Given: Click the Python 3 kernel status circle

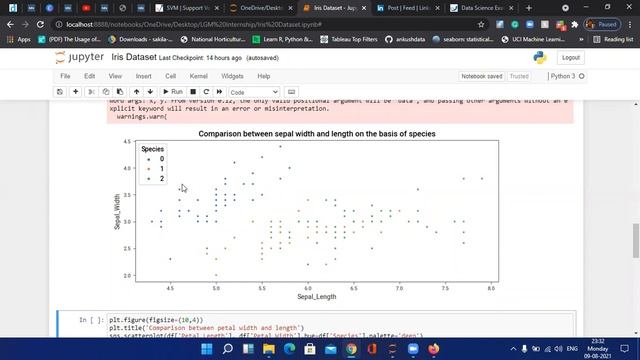Looking at the screenshot, I should point(582,76).
